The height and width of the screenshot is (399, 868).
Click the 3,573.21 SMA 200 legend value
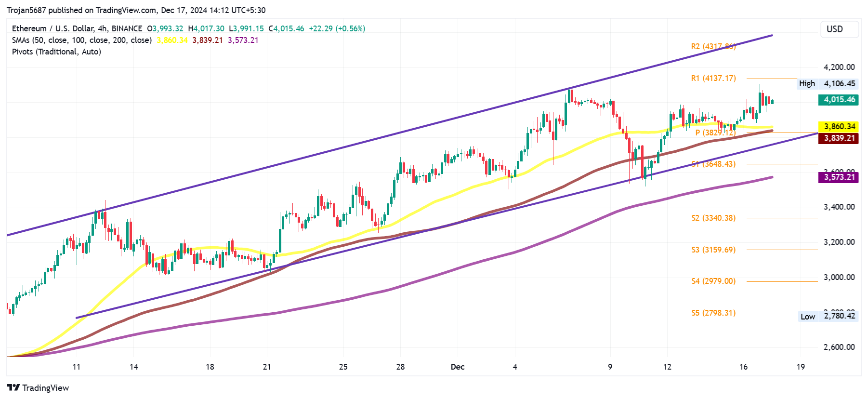[x=243, y=40]
